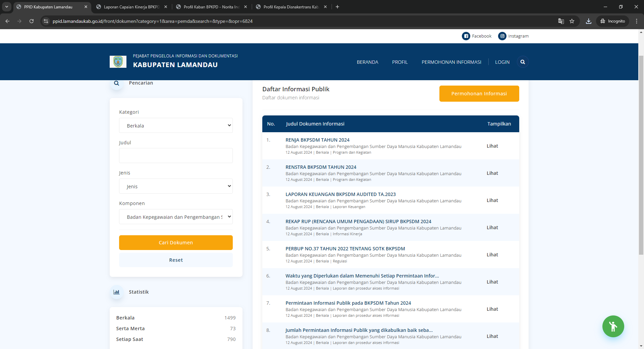
Task: Switch to Laporan Capaian Kinerja BPKPD tab
Action: pos(131,7)
